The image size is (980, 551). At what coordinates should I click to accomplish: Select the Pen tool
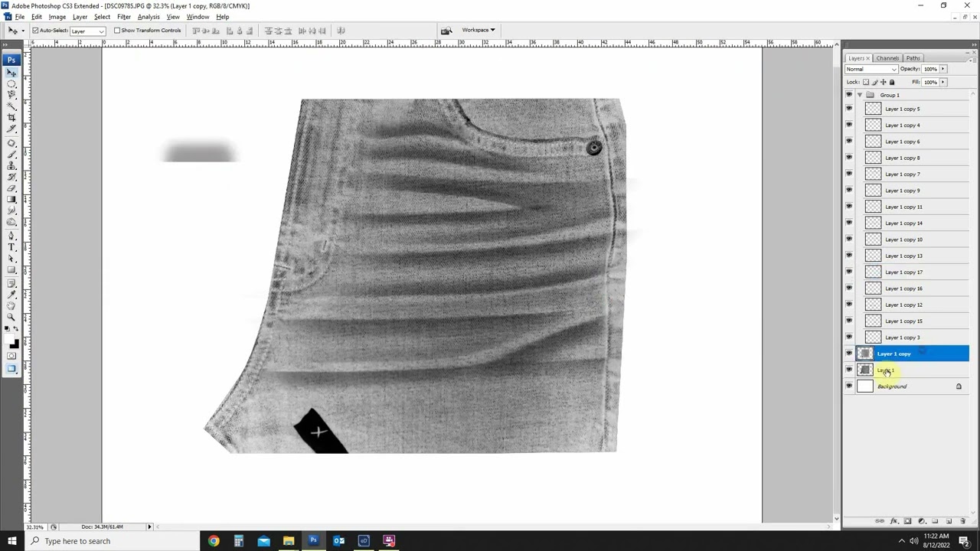(11, 235)
